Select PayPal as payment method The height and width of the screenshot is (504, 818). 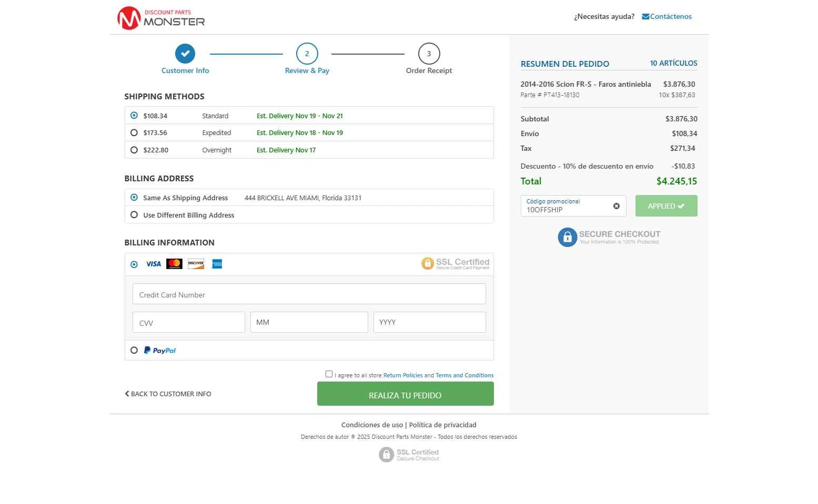[134, 350]
